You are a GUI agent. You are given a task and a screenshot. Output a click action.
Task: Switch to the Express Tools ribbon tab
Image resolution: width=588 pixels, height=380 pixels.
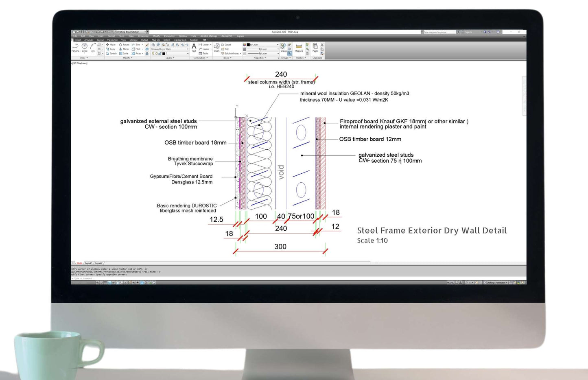pyautogui.click(x=180, y=40)
